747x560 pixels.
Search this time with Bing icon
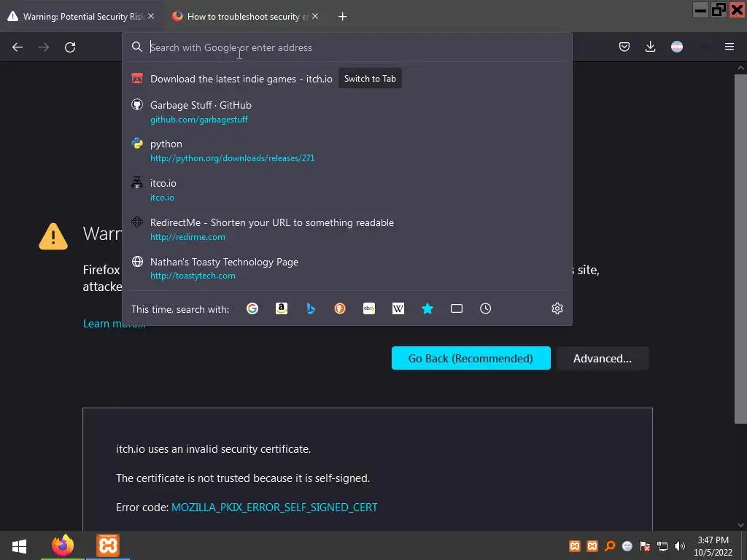(x=311, y=308)
